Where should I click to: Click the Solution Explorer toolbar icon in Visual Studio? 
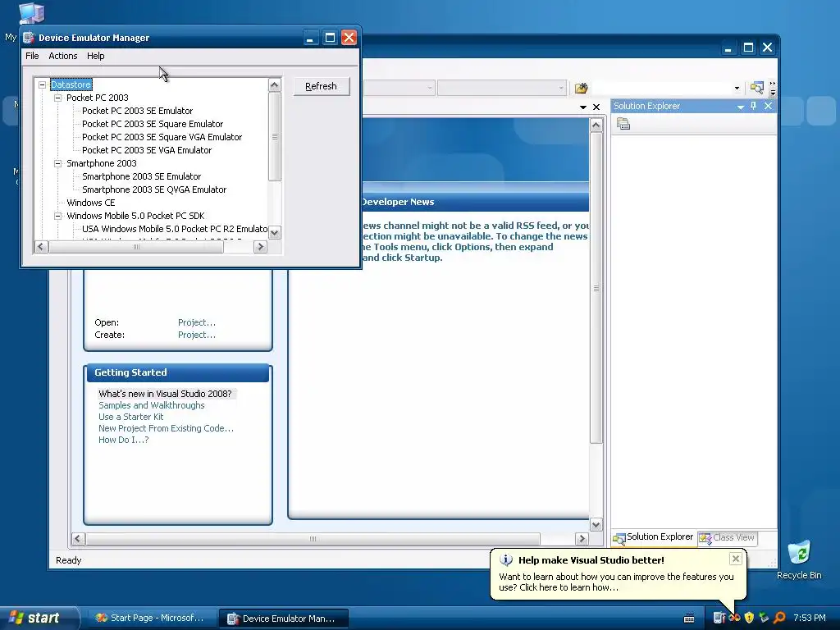tap(756, 88)
